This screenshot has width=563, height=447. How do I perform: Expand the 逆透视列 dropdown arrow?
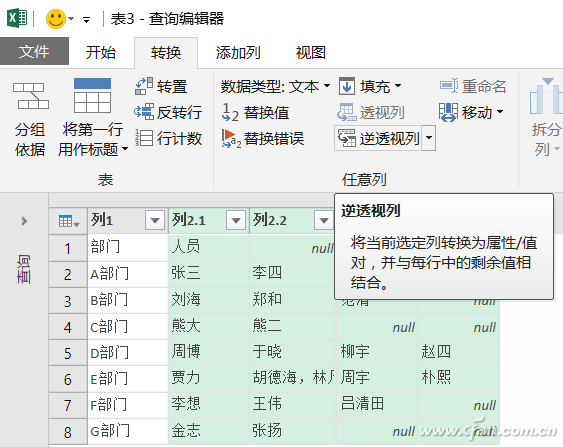429,138
